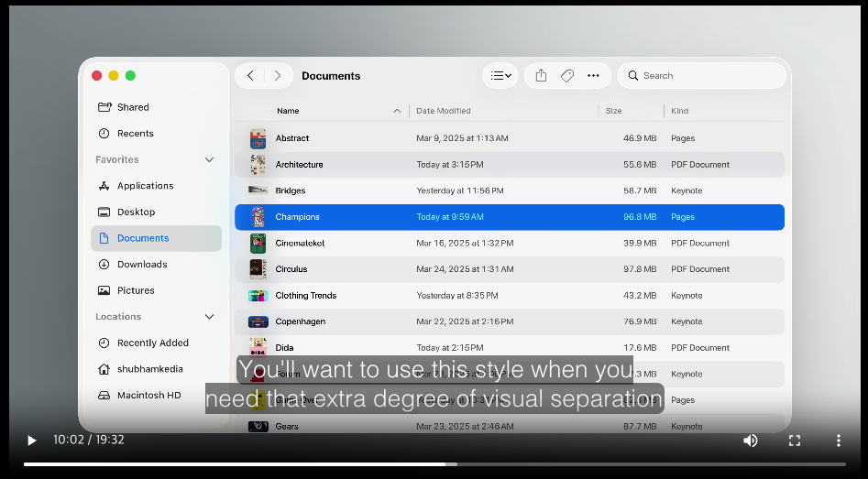Screen dimensions: 868x479
Task: Select the Abstract file thumbnail icon
Action: tap(258, 138)
